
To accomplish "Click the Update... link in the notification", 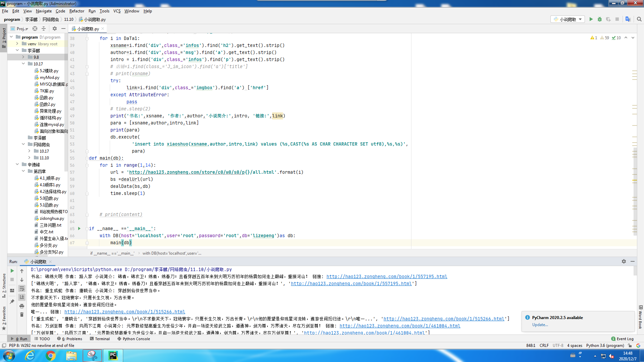I will pos(540,325).
